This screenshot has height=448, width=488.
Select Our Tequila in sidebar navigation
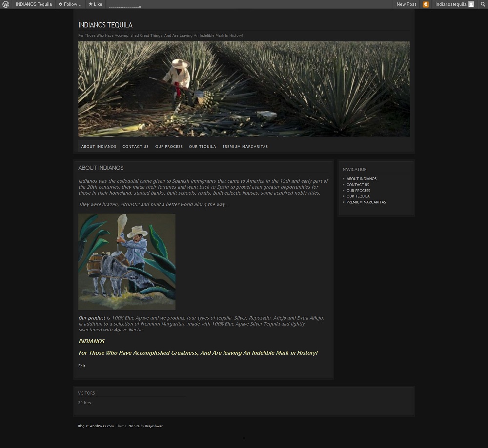[358, 196]
